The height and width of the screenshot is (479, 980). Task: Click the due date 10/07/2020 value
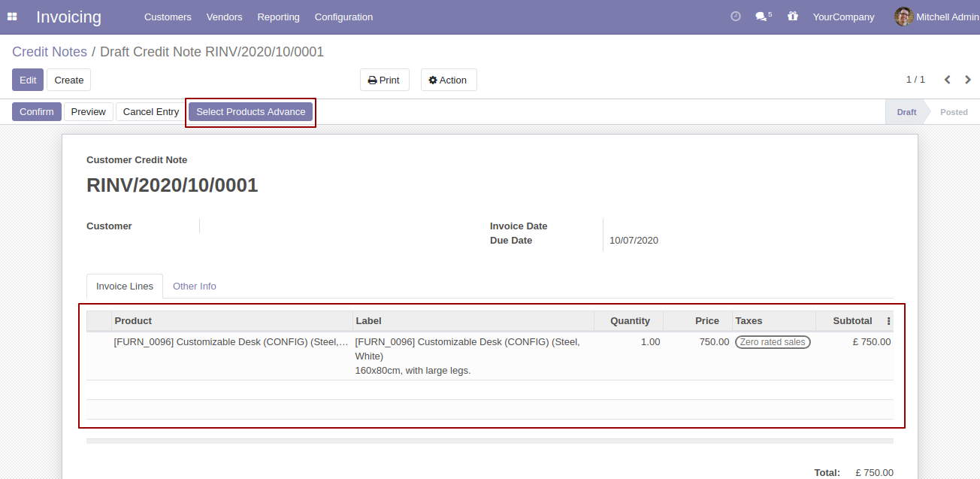point(634,241)
